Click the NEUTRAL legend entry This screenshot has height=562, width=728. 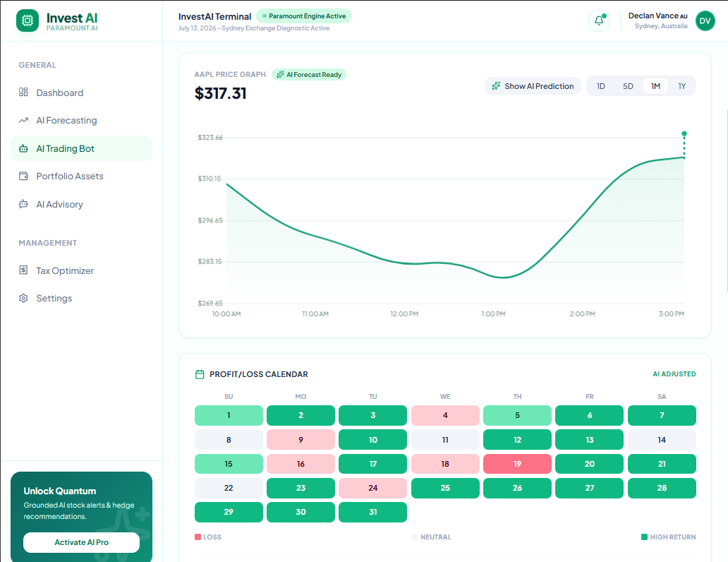pos(431,537)
